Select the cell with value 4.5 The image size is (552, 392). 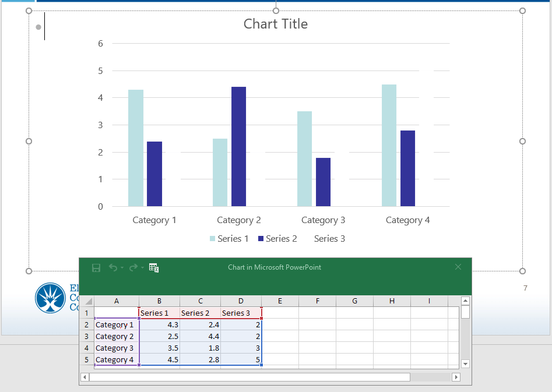pyautogui.click(x=160, y=359)
